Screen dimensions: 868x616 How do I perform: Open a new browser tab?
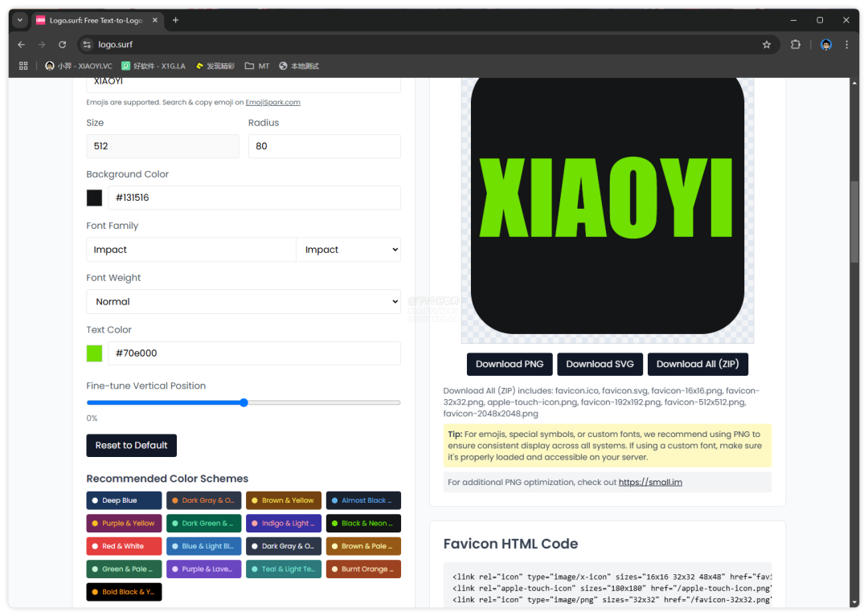pos(175,20)
